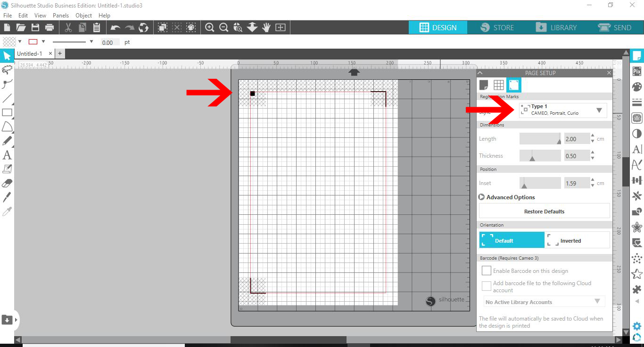Screen dimensions: 644x347
Task: Cut selection with scissors icon
Action: pos(68,27)
